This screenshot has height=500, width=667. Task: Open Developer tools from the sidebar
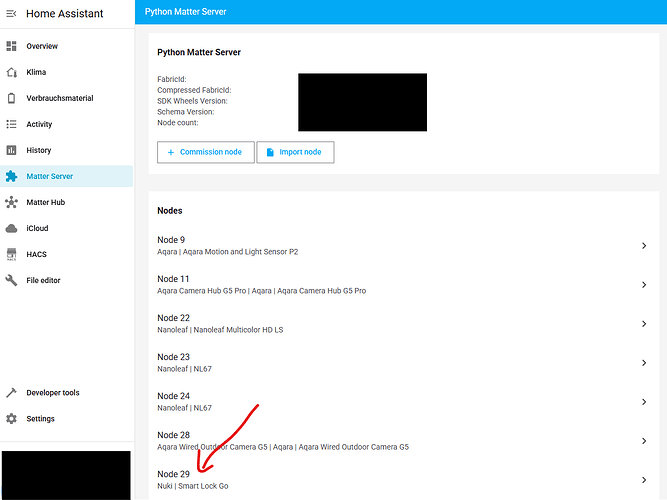point(52,393)
